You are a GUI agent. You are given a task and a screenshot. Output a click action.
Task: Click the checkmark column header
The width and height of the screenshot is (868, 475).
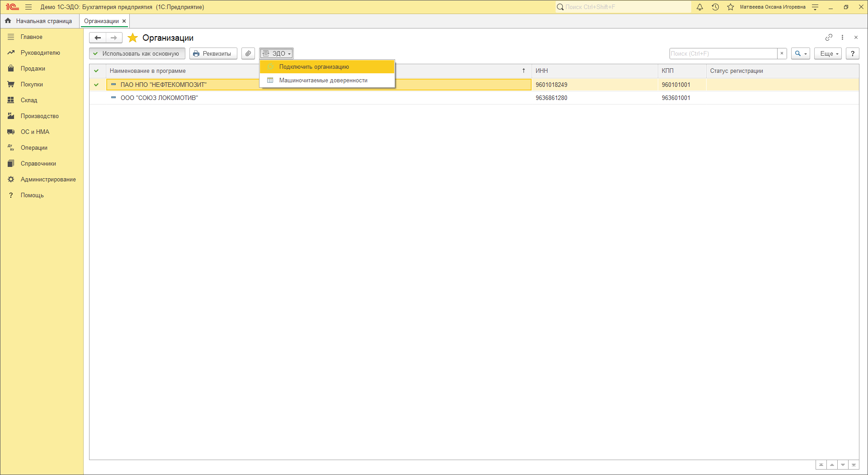pyautogui.click(x=96, y=71)
